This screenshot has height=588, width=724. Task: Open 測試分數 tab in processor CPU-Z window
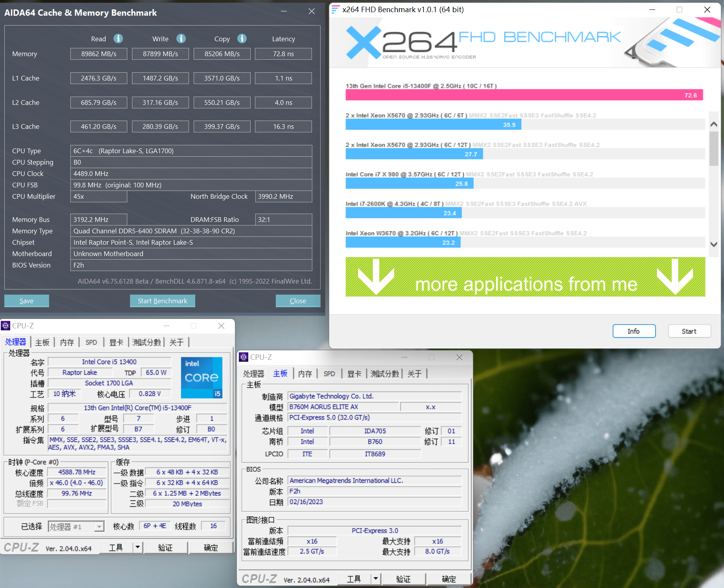(147, 342)
